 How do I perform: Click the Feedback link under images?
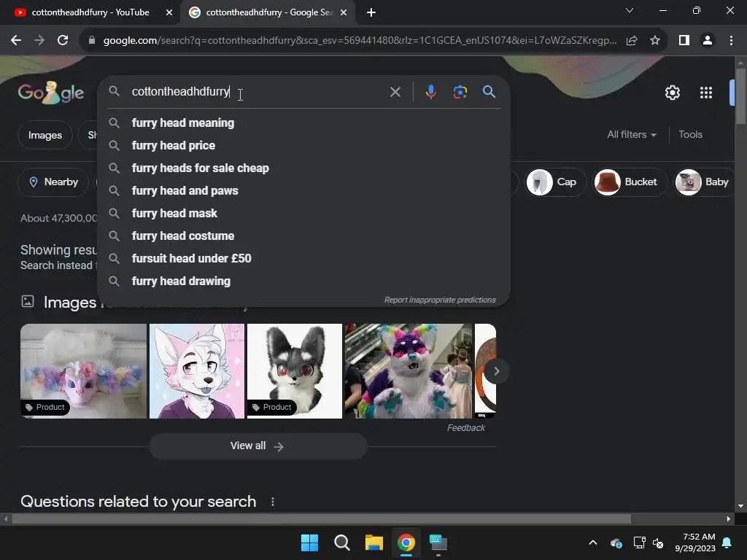coord(466,428)
